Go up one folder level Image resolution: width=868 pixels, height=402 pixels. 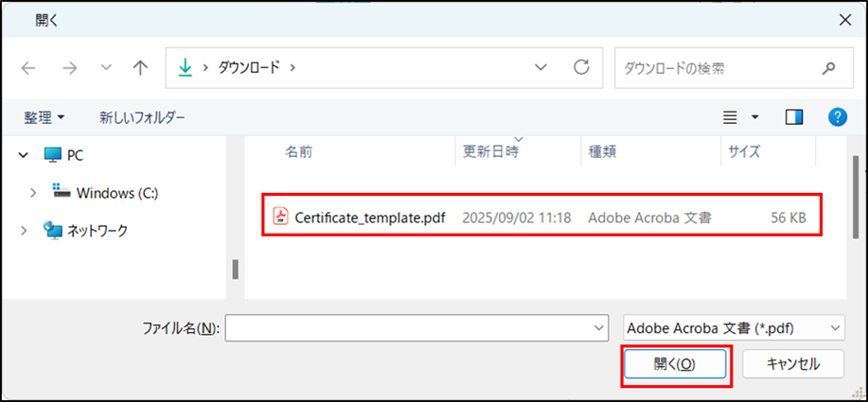coord(141,68)
